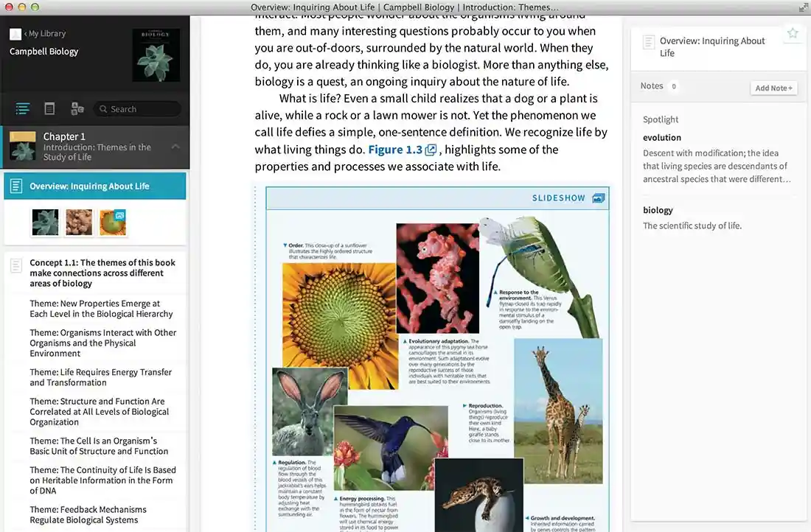
Task: Collapse the Chapter 1 section chevron
Action: tap(175, 147)
